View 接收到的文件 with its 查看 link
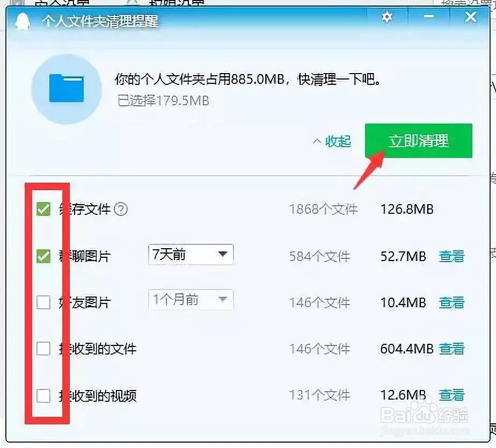This screenshot has height=448, width=496. coord(451,349)
